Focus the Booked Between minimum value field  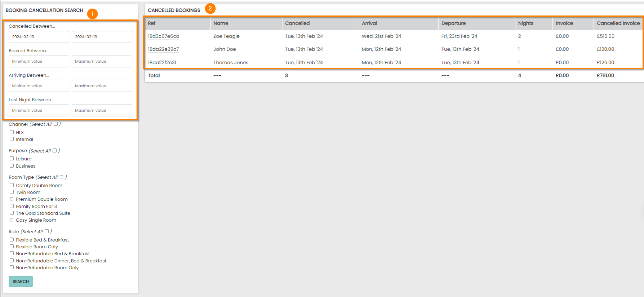tap(39, 61)
